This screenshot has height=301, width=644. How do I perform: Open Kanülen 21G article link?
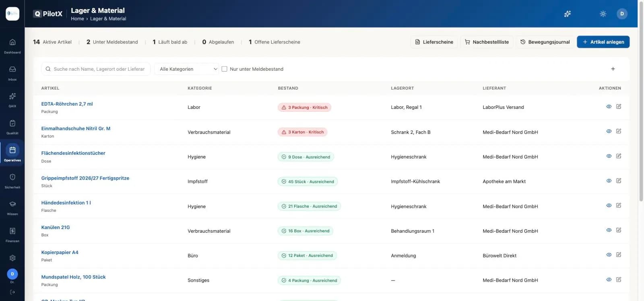[x=56, y=227]
